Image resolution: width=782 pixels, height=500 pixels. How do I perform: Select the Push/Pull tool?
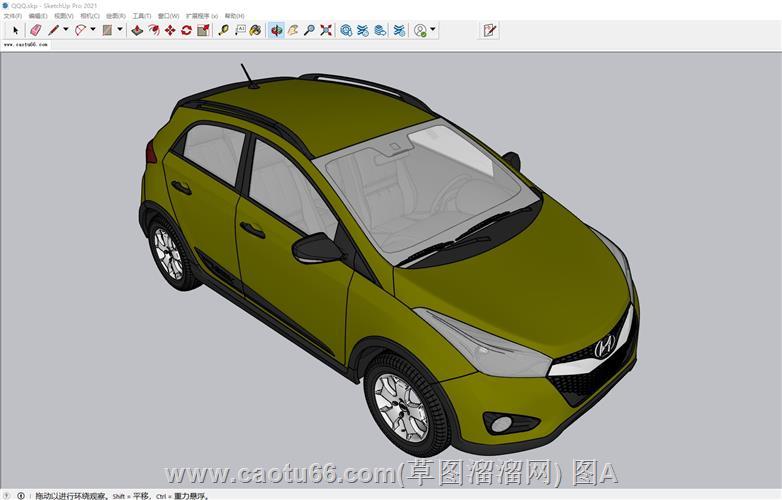pyautogui.click(x=137, y=30)
